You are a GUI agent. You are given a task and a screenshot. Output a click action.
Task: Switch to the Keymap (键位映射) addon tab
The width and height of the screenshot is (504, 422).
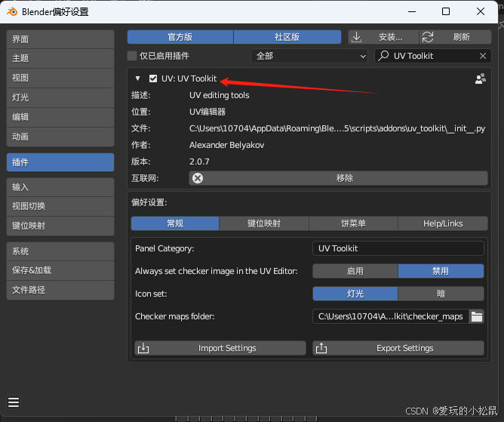click(x=264, y=223)
